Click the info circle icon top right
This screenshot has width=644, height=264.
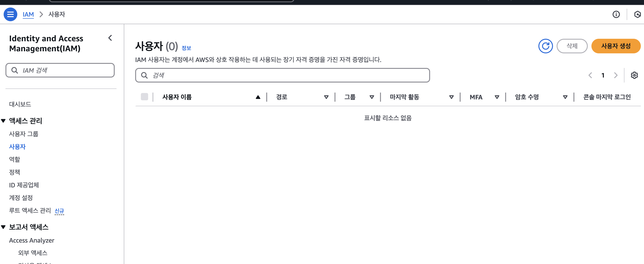point(616,14)
